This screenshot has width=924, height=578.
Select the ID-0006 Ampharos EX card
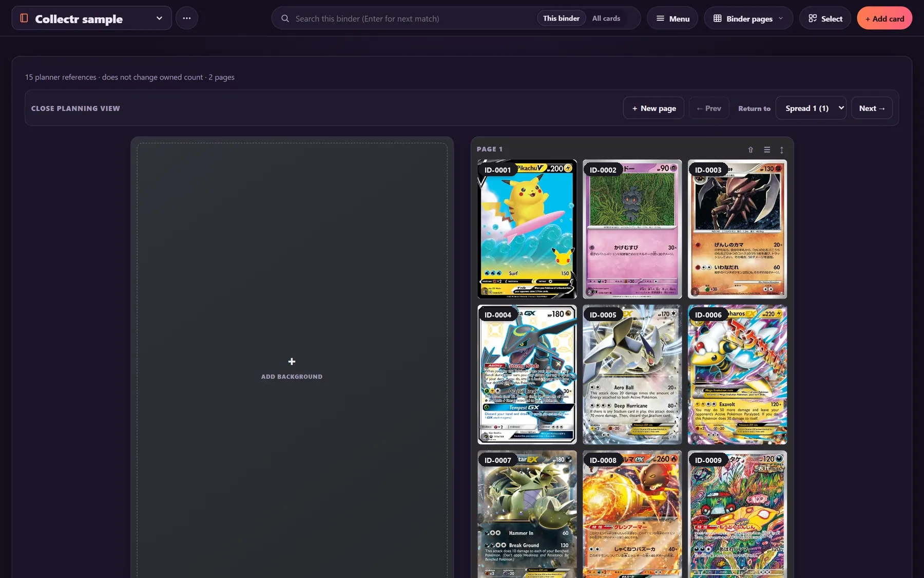coord(737,375)
